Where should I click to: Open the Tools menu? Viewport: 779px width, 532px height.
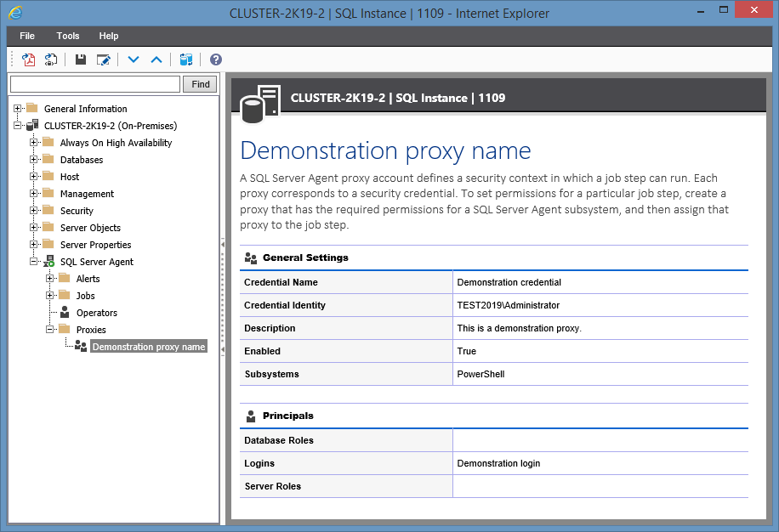68,36
